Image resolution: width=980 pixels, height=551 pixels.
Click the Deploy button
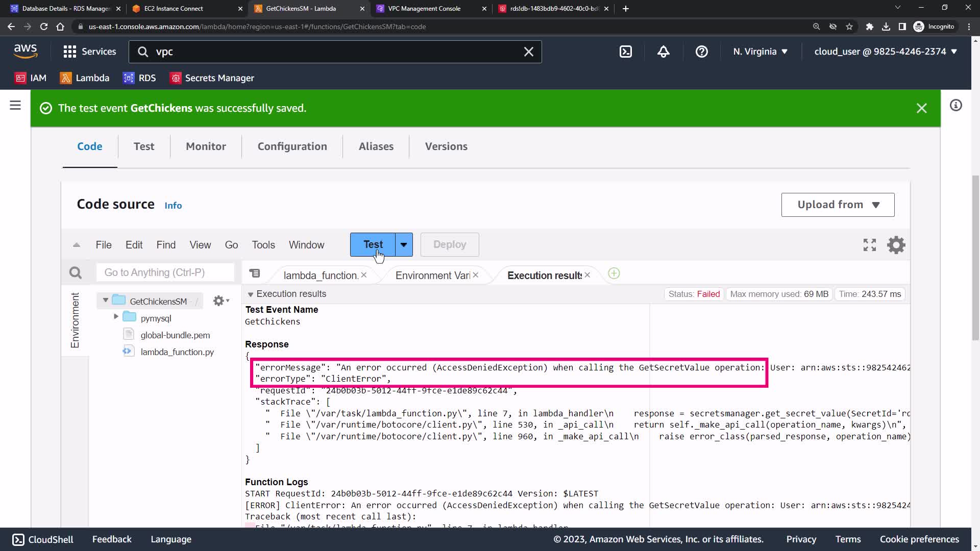pos(449,245)
